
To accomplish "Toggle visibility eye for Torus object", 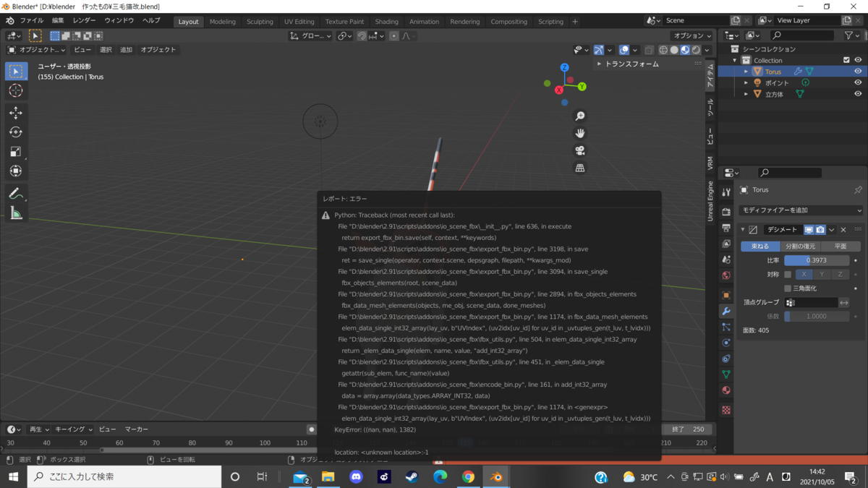I will point(858,72).
